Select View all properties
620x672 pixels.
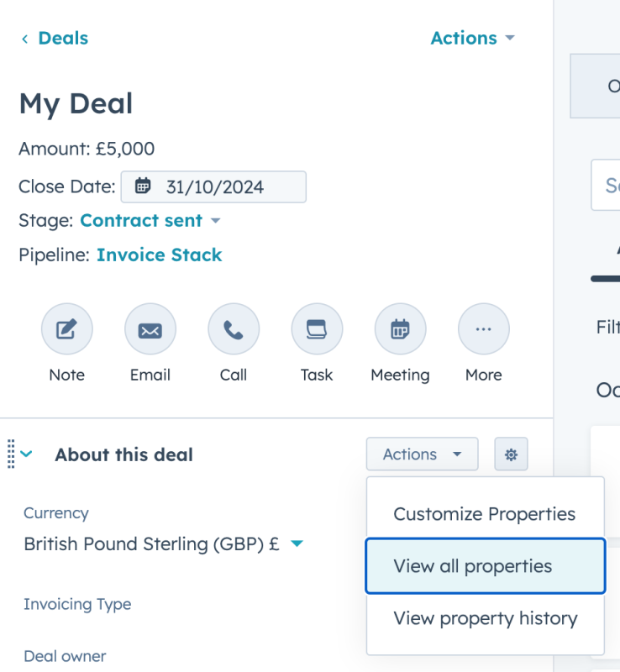click(x=485, y=565)
